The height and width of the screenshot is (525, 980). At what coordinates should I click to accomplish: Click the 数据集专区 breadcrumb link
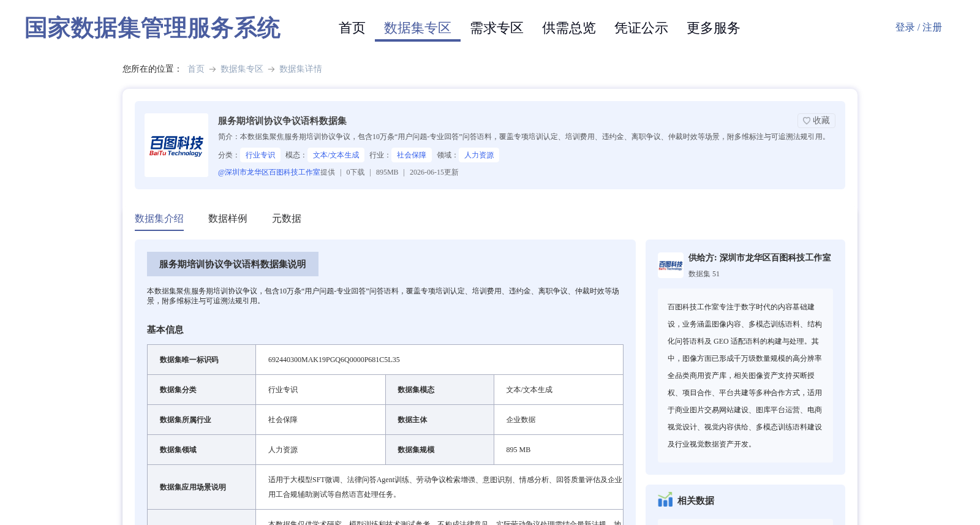point(242,69)
